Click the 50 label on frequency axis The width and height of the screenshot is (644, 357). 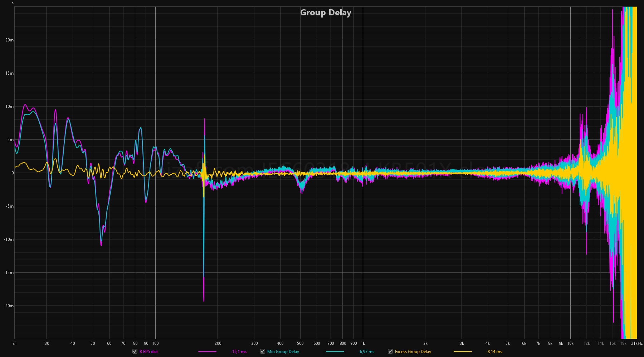[93, 343]
